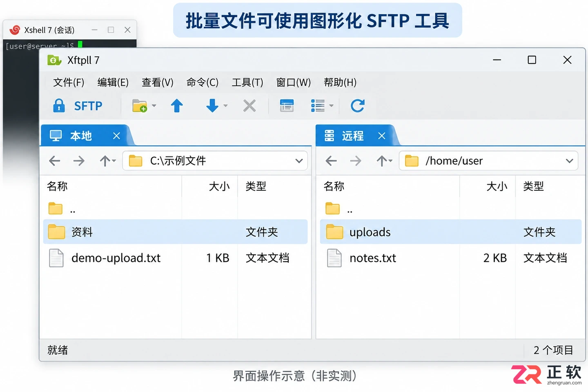Create a new folder with toolbar icon
The height and width of the screenshot is (392, 588).
click(139, 106)
